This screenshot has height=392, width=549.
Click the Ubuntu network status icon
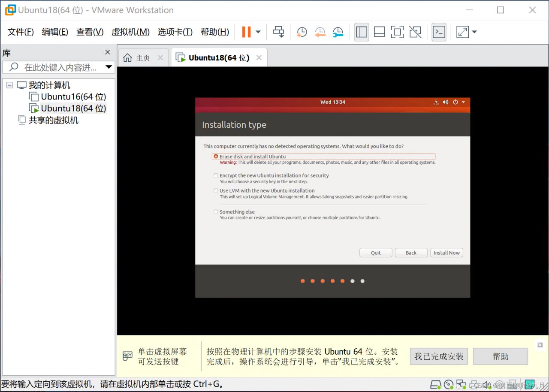[436, 102]
